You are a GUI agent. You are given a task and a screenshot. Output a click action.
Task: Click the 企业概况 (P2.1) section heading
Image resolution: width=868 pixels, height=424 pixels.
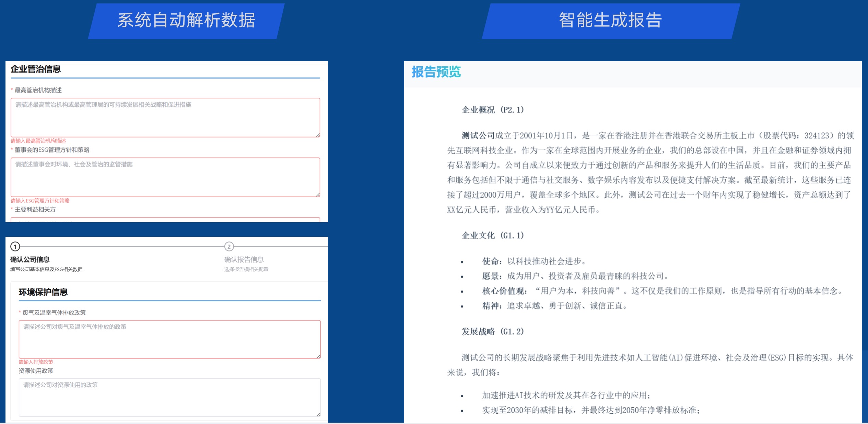pyautogui.click(x=492, y=110)
